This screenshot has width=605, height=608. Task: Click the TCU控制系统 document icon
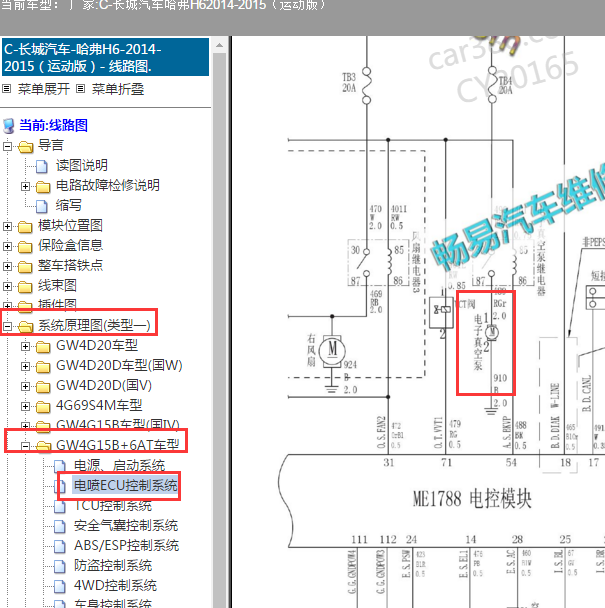(x=59, y=506)
